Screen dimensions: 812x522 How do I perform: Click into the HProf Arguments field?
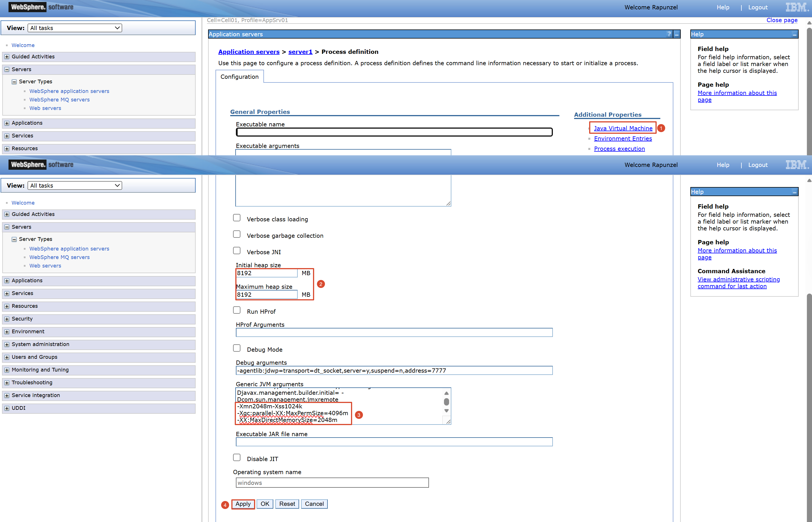tap(394, 332)
